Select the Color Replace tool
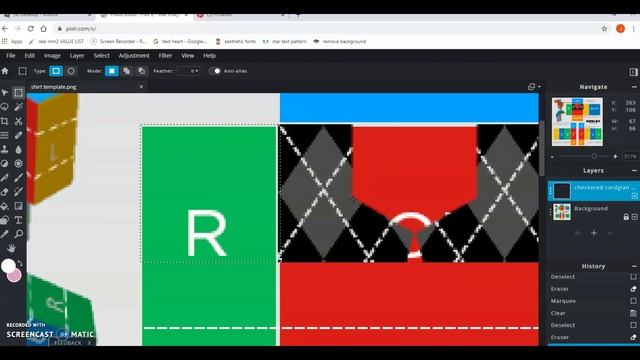Image resolution: width=640 pixels, height=360 pixels. [18, 192]
